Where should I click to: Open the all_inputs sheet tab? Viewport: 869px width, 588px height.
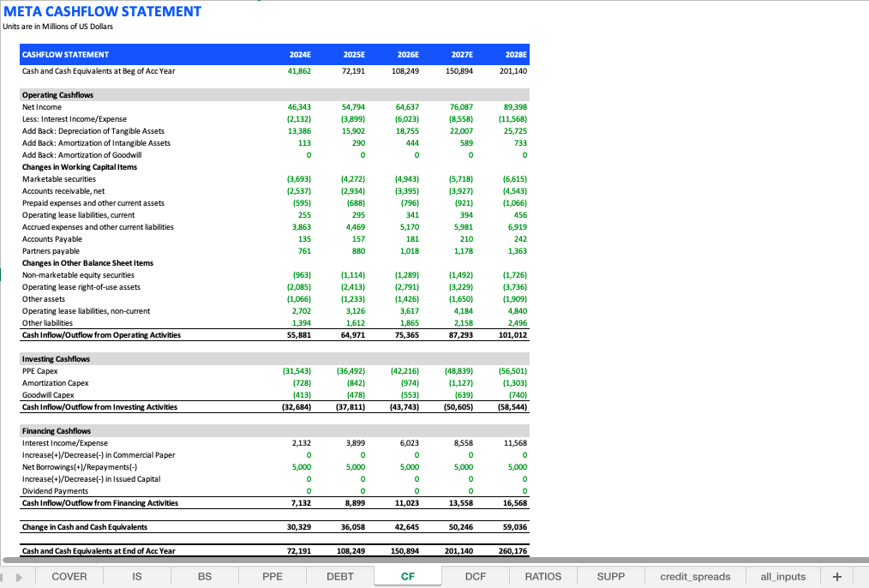point(783,576)
